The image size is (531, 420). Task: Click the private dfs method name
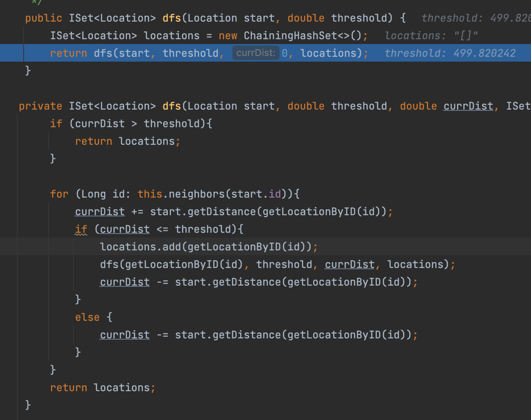[171, 106]
